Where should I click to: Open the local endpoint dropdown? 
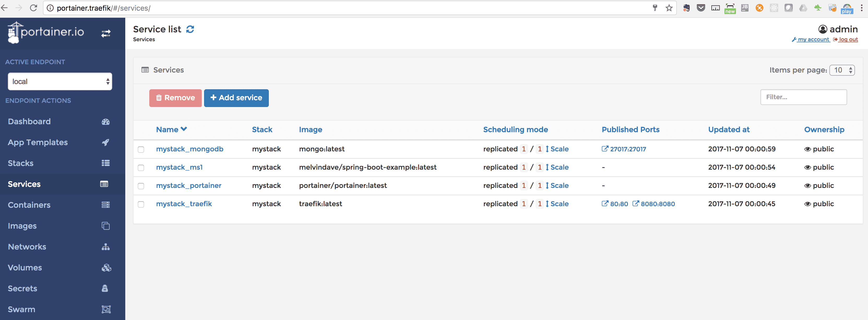tap(60, 81)
